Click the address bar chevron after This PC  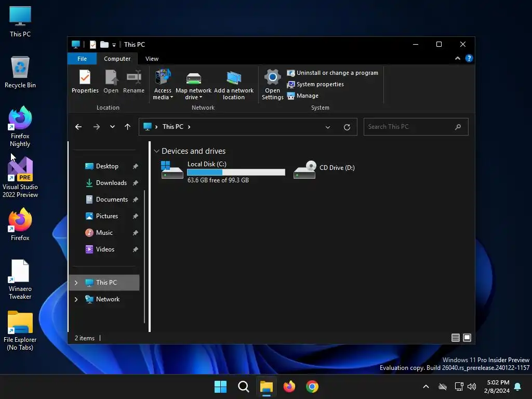pyautogui.click(x=189, y=127)
